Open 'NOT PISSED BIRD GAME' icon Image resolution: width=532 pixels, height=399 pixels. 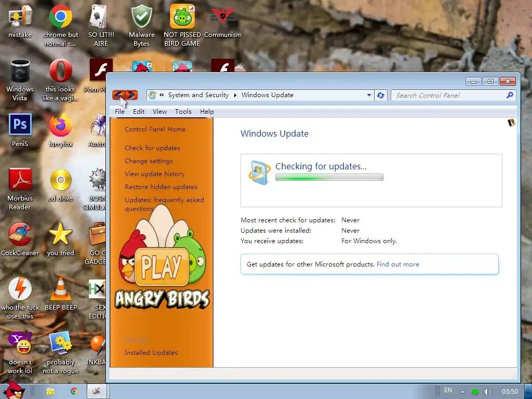(182, 25)
